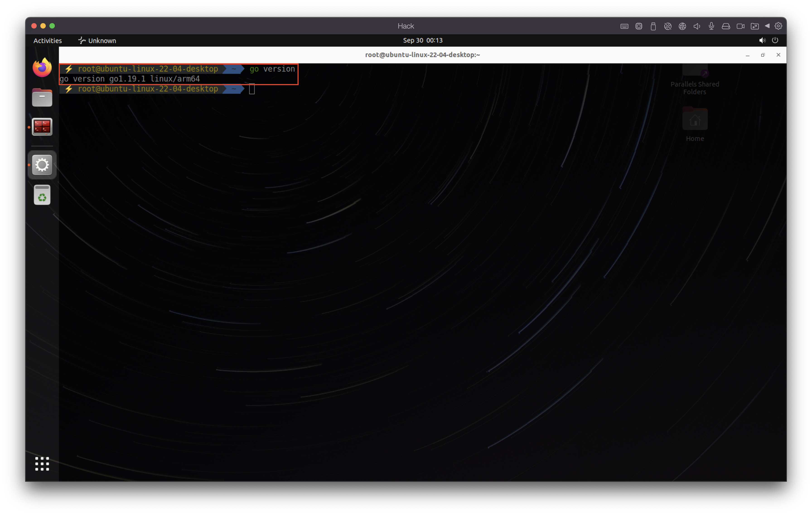Click the Parallels sound speaker icon

(x=697, y=26)
